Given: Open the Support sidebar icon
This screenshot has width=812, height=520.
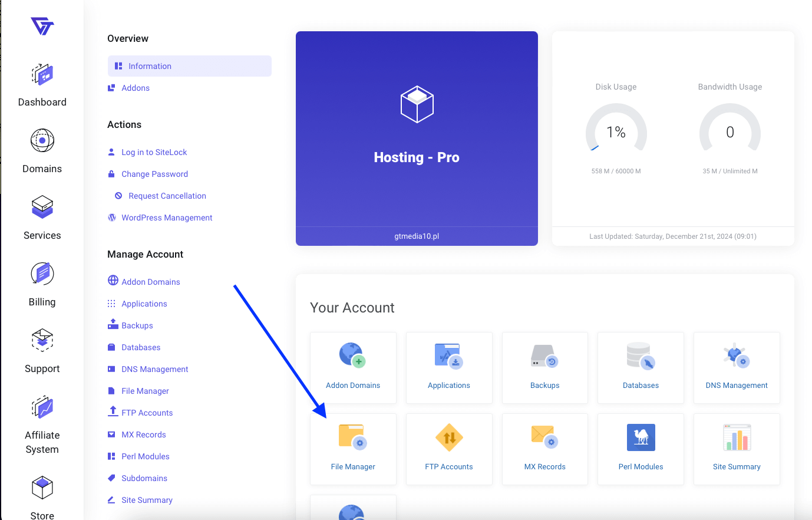Looking at the screenshot, I should coord(42,341).
